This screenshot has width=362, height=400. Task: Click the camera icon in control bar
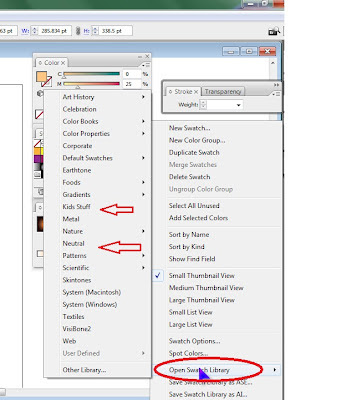click(274, 31)
